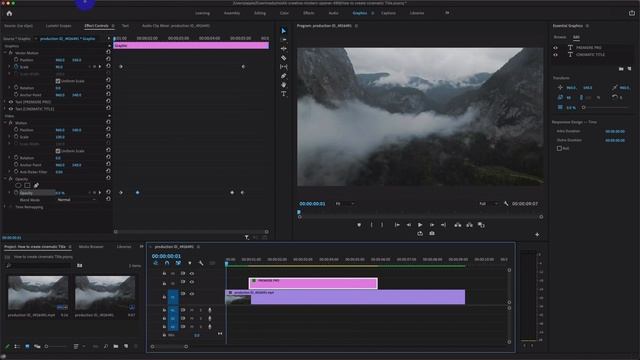Click the Extract button in Program Monitor
The width and height of the screenshot is (640, 360).
(x=469, y=225)
